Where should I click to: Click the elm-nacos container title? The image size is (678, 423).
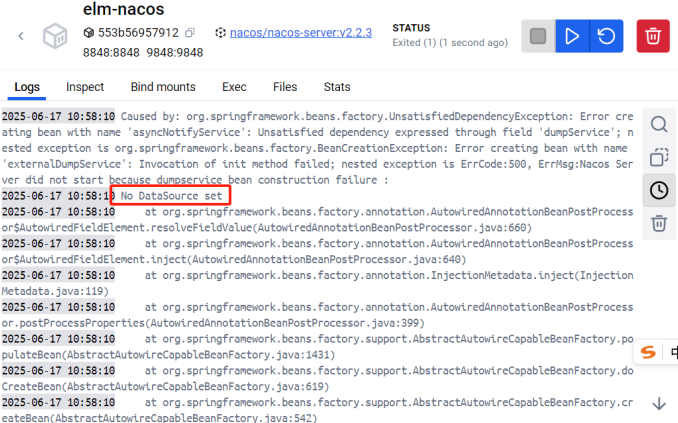pyautogui.click(x=123, y=9)
